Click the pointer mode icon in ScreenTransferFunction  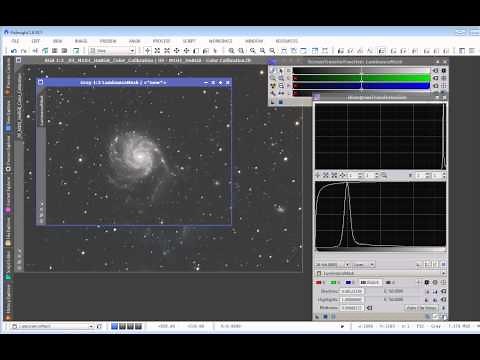click(x=281, y=70)
